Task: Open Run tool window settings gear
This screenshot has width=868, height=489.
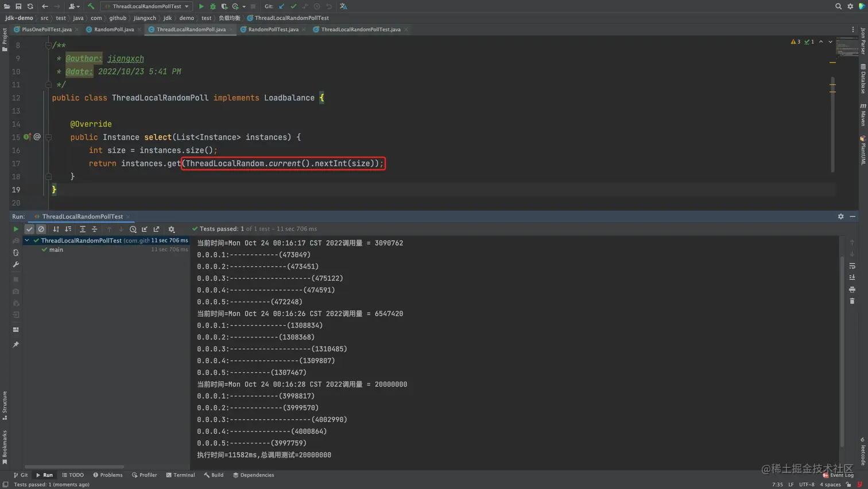Action: pyautogui.click(x=840, y=217)
